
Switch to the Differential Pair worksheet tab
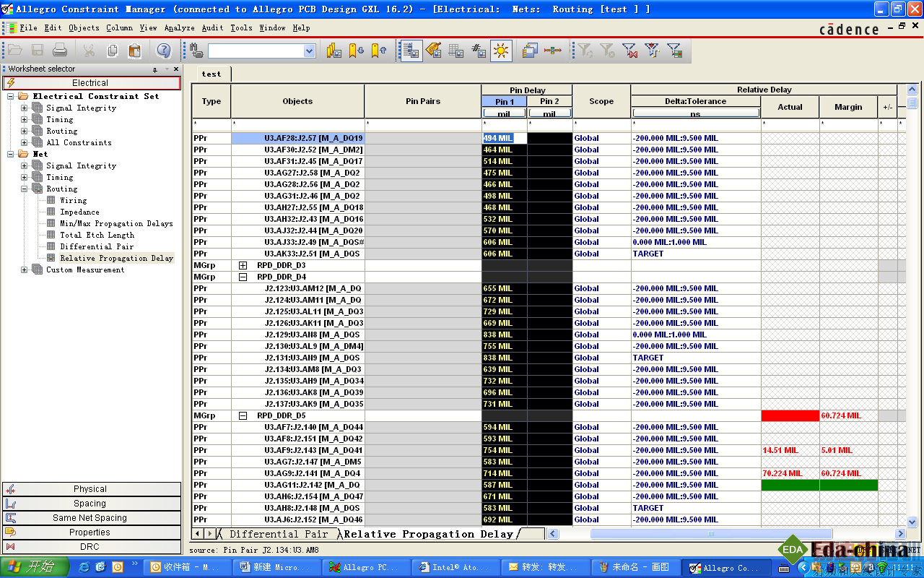tap(278, 534)
